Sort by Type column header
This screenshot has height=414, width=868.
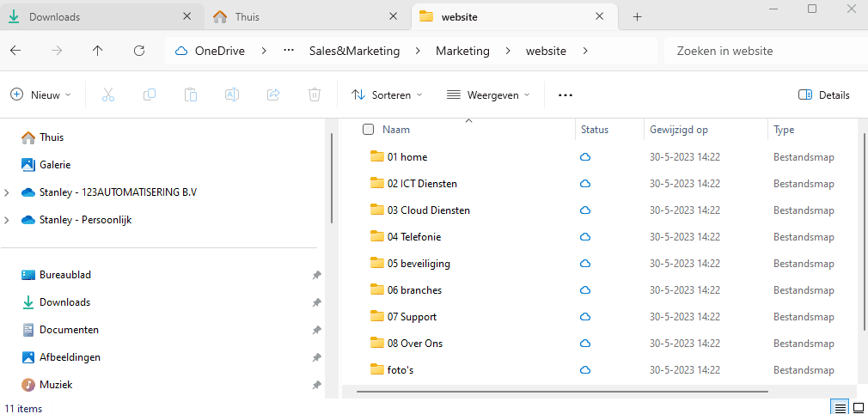coord(784,130)
